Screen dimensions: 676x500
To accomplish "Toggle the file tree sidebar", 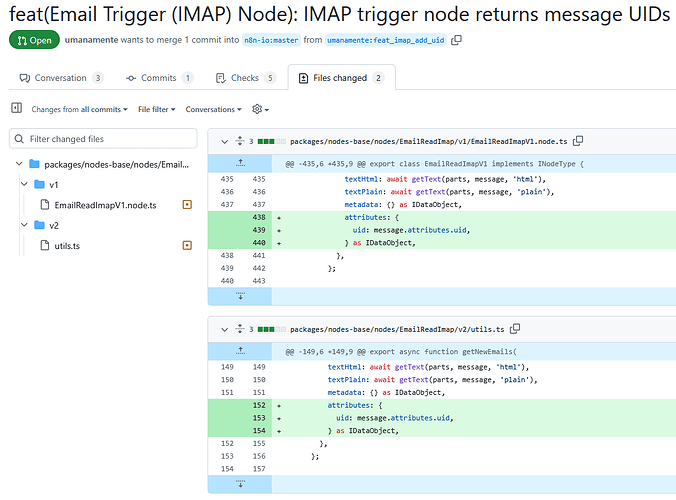I will point(16,108).
